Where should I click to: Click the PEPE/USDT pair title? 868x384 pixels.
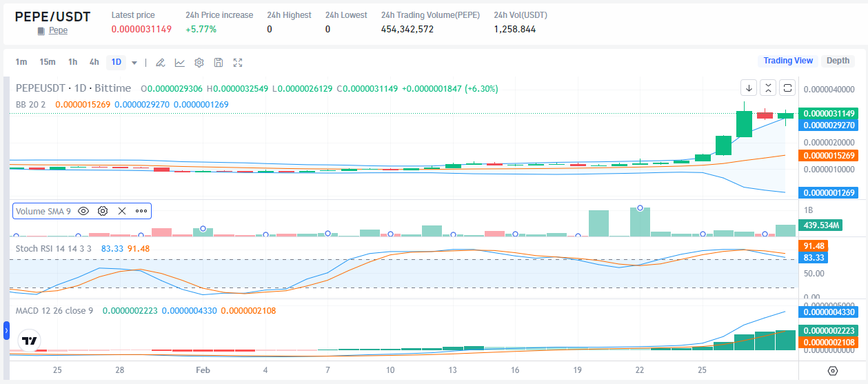52,17
